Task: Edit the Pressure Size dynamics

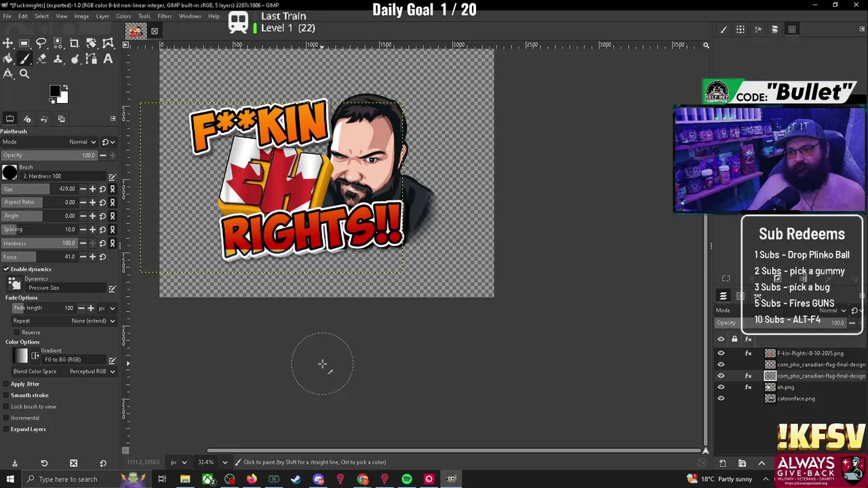Action: [x=112, y=289]
